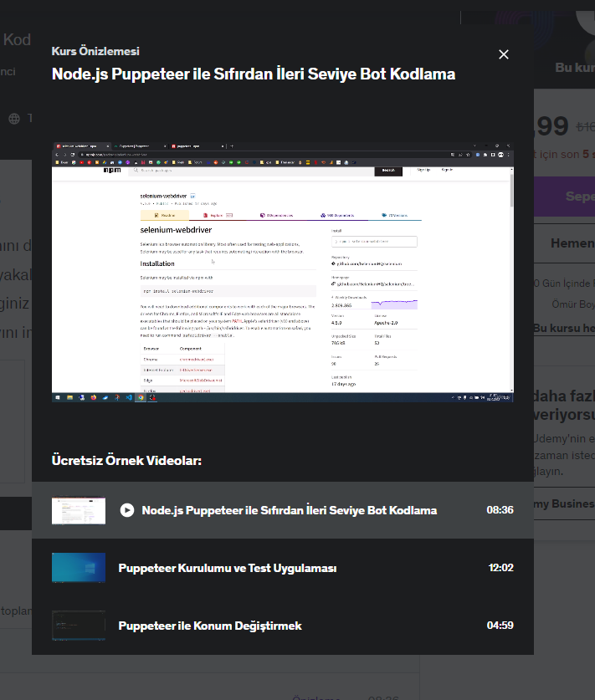The height and width of the screenshot is (700, 595).
Task: Close the Kurs Önizlemesi preview dialog
Action: [504, 54]
